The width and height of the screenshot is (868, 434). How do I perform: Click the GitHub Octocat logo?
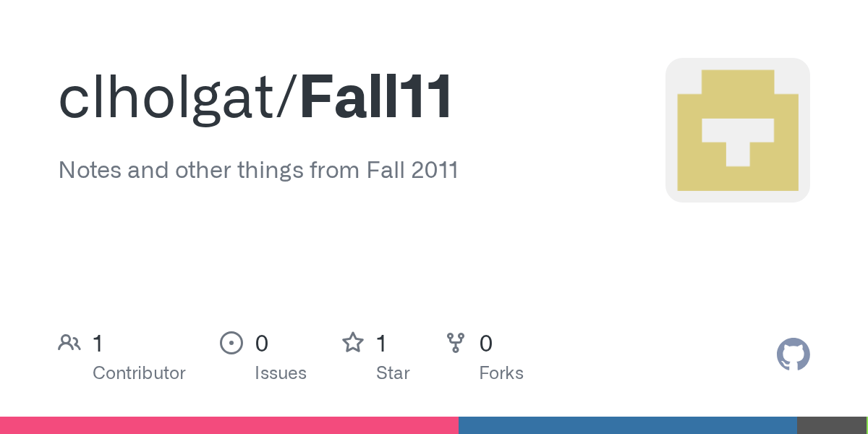(x=793, y=355)
